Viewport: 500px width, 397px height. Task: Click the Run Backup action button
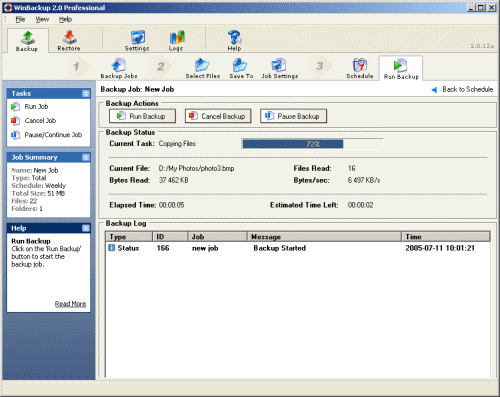(x=142, y=116)
